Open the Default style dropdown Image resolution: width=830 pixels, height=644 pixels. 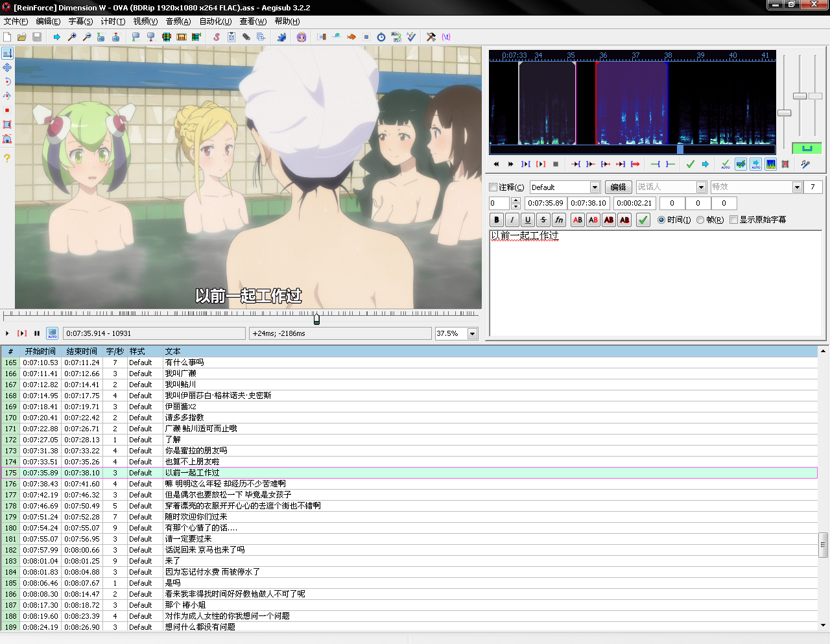coord(595,187)
